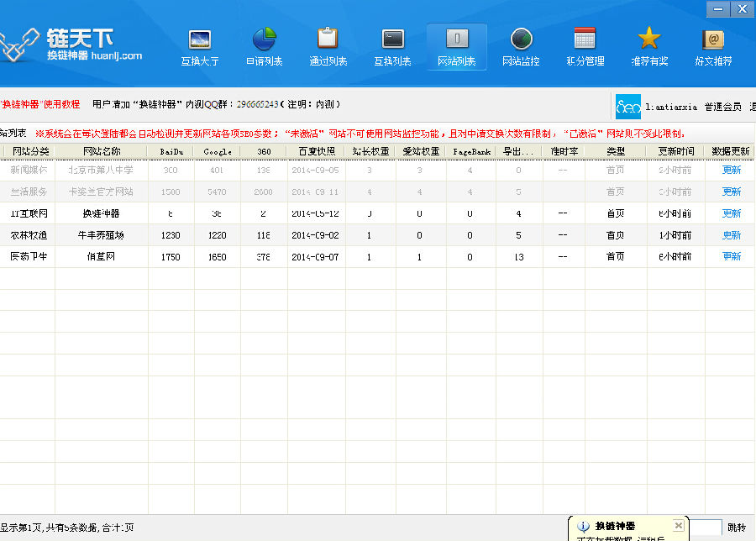Sort by 站长权重 column header
This screenshot has height=541, width=756.
point(370,151)
